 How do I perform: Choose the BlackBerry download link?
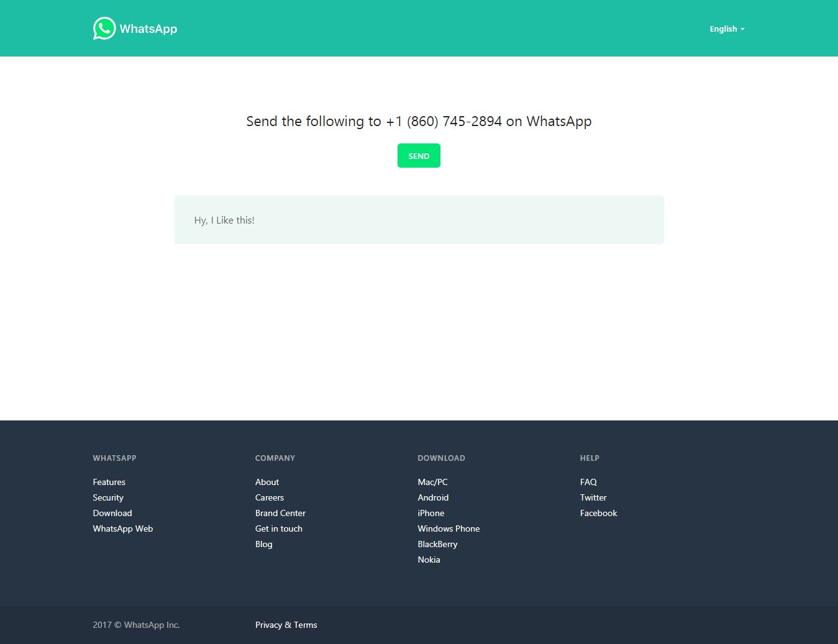[438, 544]
